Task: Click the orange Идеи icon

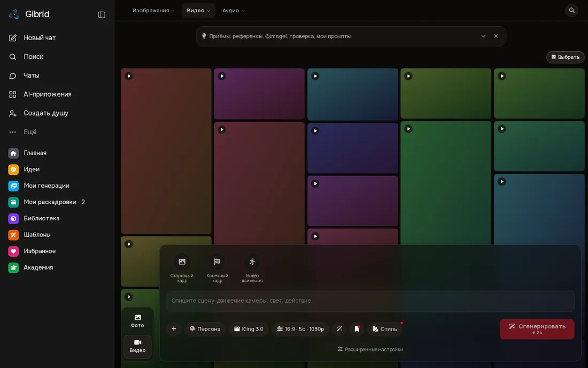Action: [x=13, y=170]
